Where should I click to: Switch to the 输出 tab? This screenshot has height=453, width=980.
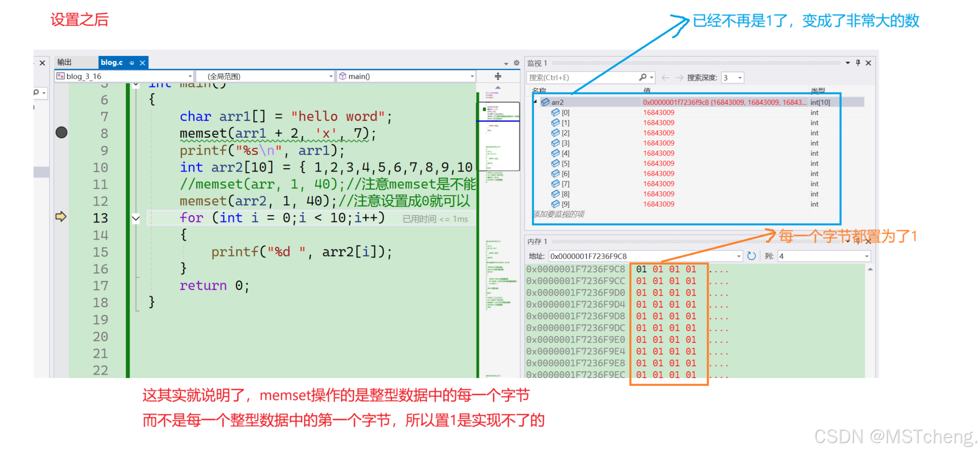pos(65,62)
